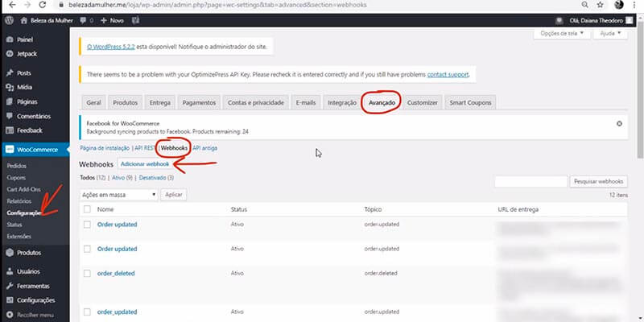Viewport: 644px width, 322px height.
Task: Tick the select-all checkbox next to Nome
Action: (87, 209)
